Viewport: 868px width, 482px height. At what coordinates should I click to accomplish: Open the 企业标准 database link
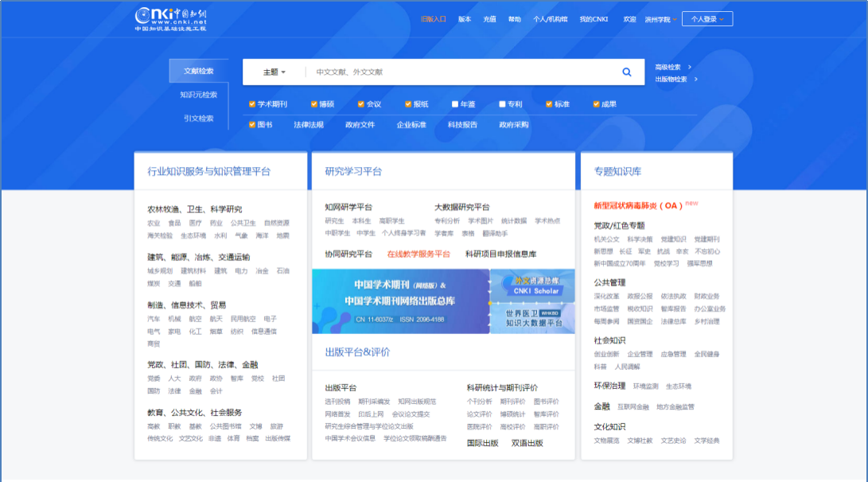click(x=411, y=125)
